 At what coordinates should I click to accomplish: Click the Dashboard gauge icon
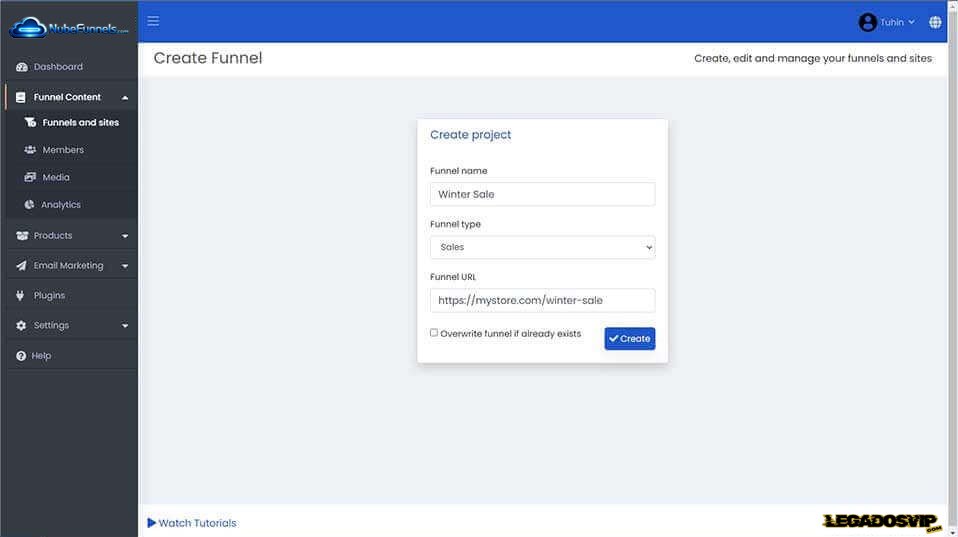(x=21, y=67)
